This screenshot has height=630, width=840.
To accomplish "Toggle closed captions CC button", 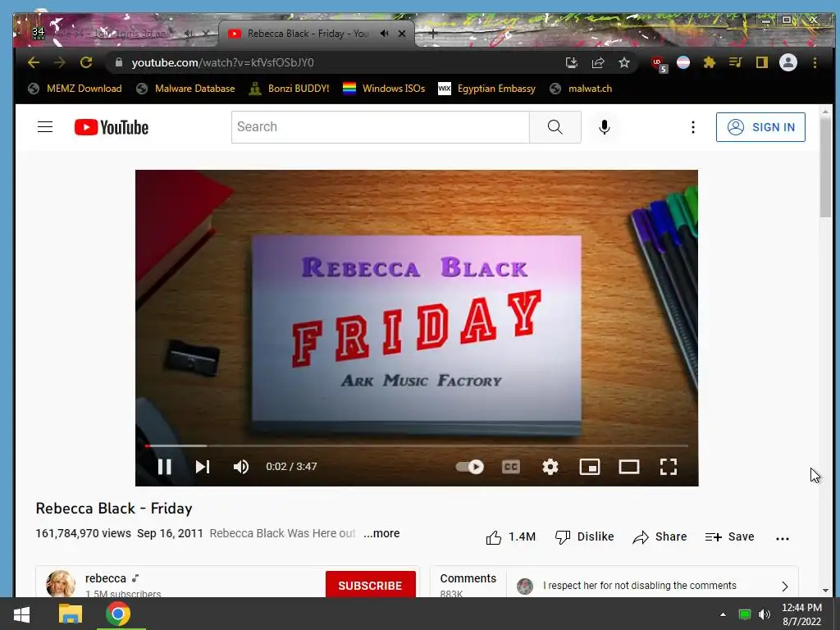I will (511, 467).
